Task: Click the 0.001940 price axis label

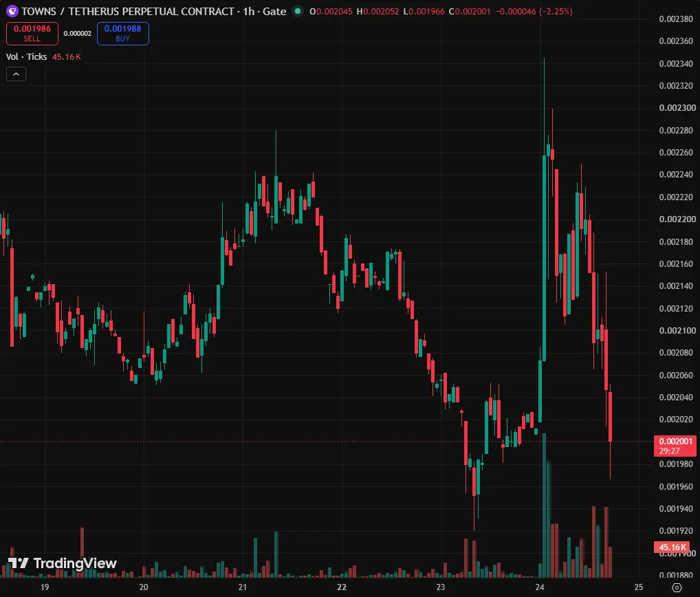Action: point(676,508)
